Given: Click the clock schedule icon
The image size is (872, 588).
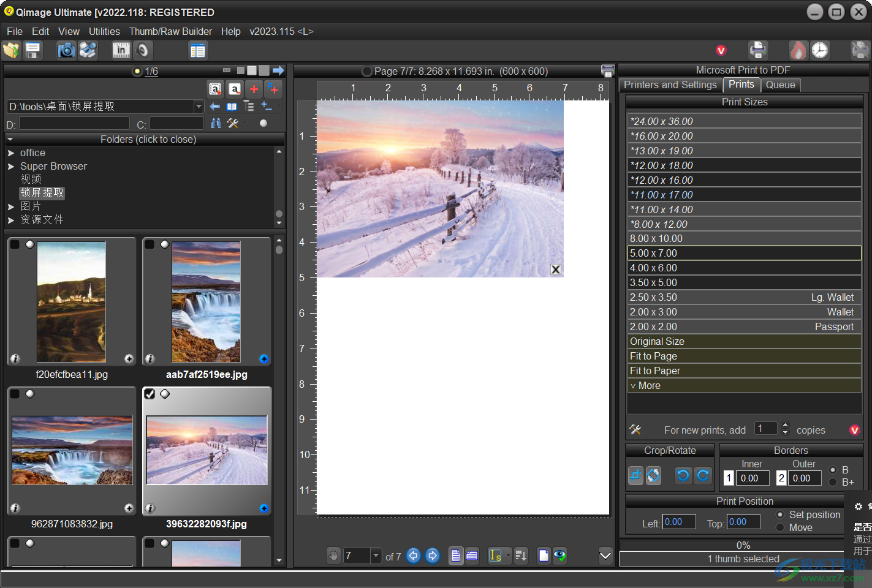Looking at the screenshot, I should (820, 50).
